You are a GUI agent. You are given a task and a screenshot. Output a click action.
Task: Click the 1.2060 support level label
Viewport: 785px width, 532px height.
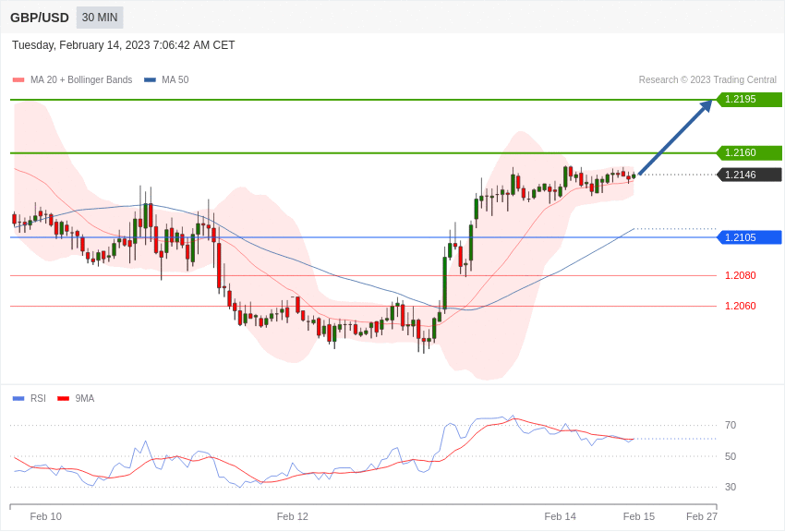tap(741, 306)
